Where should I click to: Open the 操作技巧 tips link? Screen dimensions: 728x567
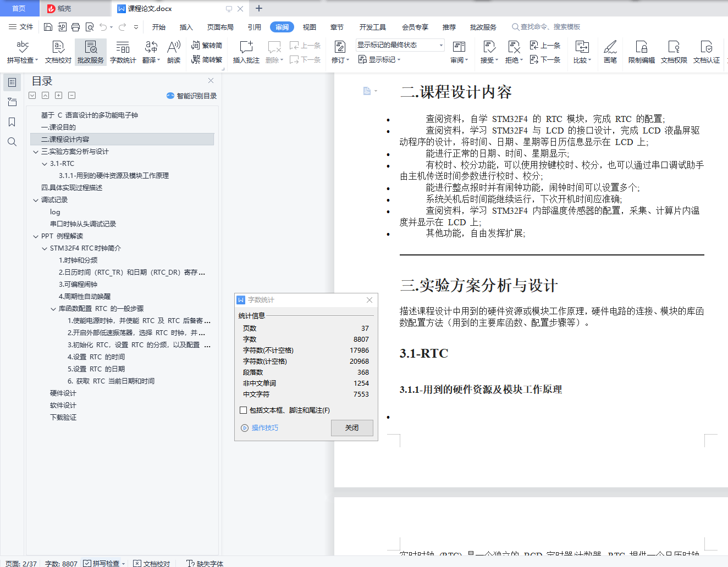pos(260,427)
